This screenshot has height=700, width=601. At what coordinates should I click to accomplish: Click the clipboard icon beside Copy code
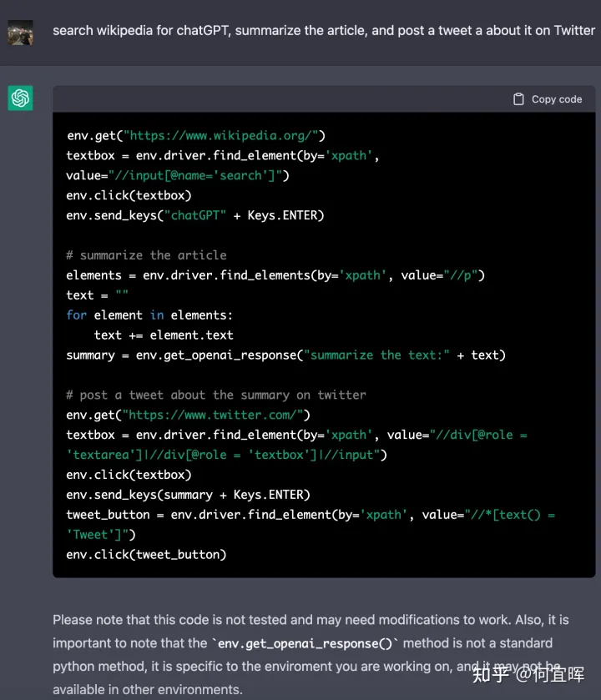[x=518, y=99]
